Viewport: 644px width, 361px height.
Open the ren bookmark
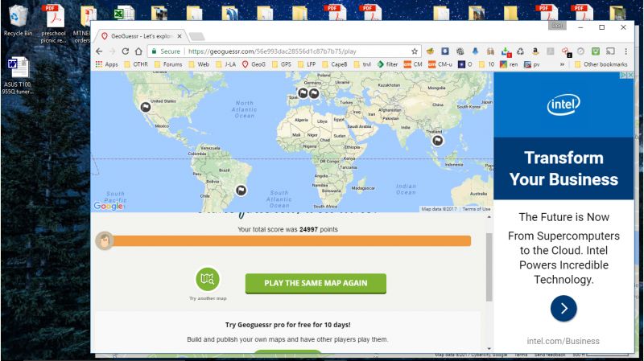[x=509, y=64]
